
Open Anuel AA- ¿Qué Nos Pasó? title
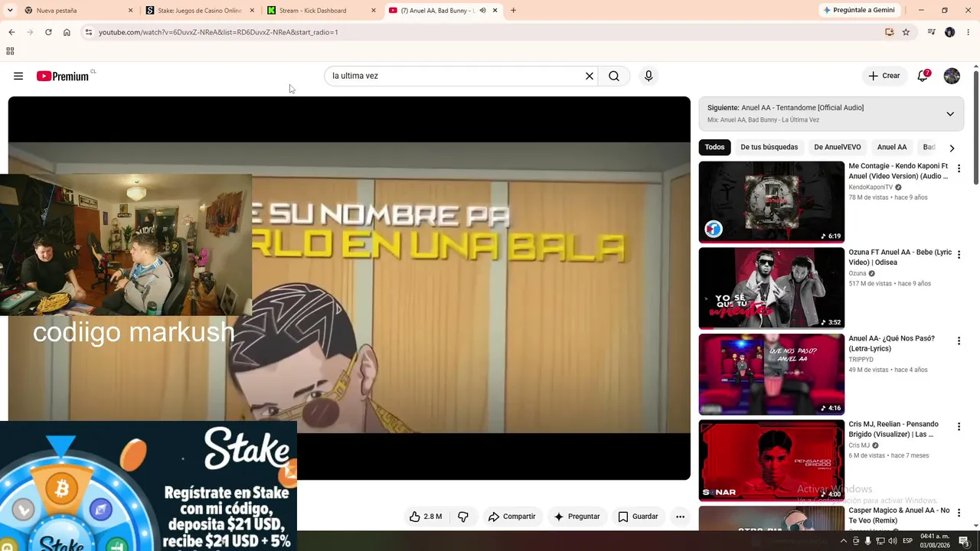pos(892,343)
